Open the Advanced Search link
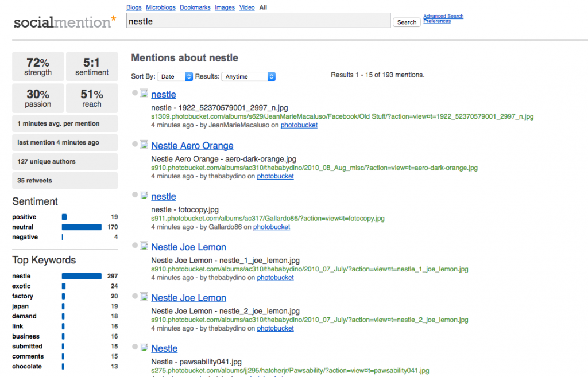Viewport: 588px width, 377px height. click(443, 16)
